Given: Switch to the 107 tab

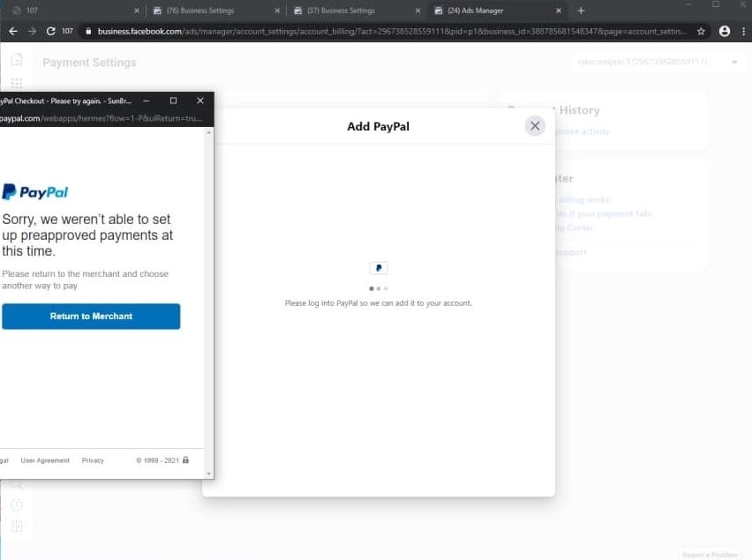Looking at the screenshot, I should click(x=72, y=11).
